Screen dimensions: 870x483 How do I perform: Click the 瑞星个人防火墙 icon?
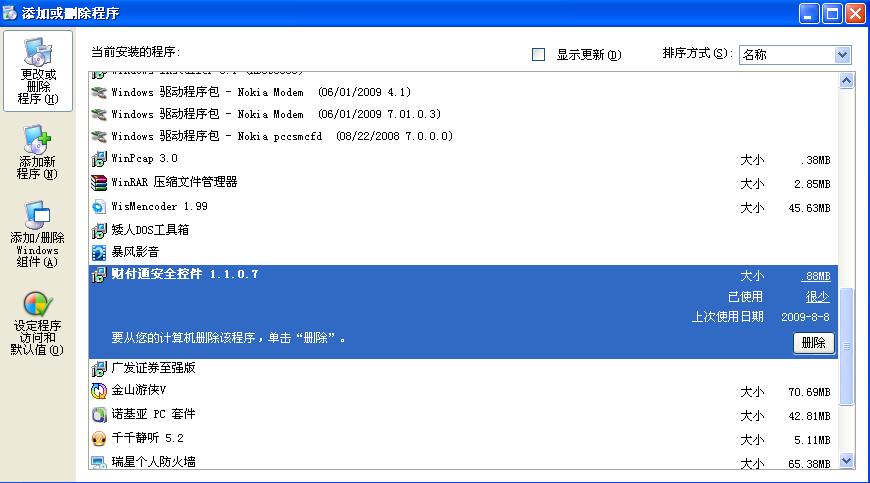point(98,461)
